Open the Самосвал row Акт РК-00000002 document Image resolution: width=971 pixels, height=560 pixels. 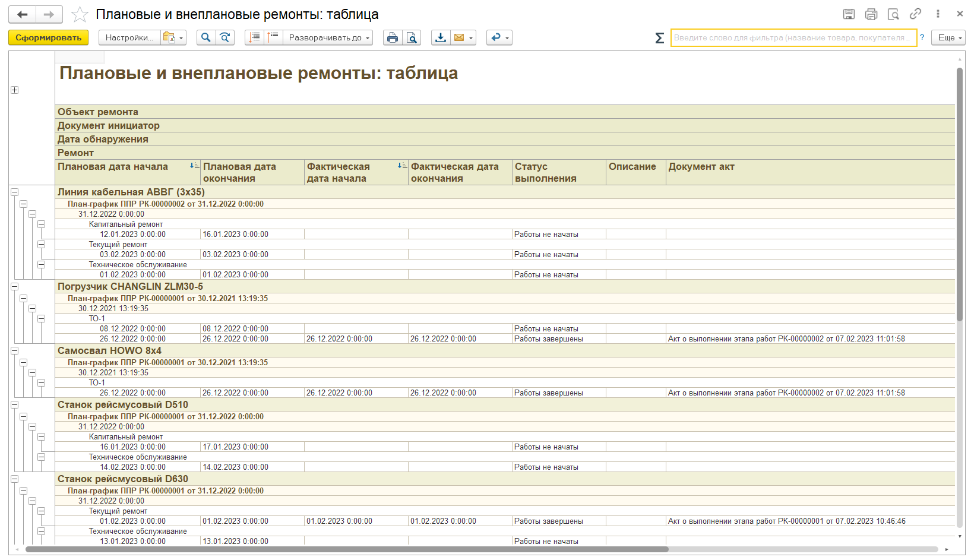pyautogui.click(x=786, y=393)
